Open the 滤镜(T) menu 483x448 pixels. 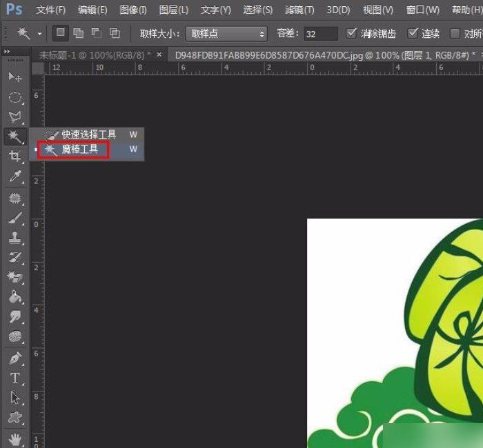click(x=299, y=10)
